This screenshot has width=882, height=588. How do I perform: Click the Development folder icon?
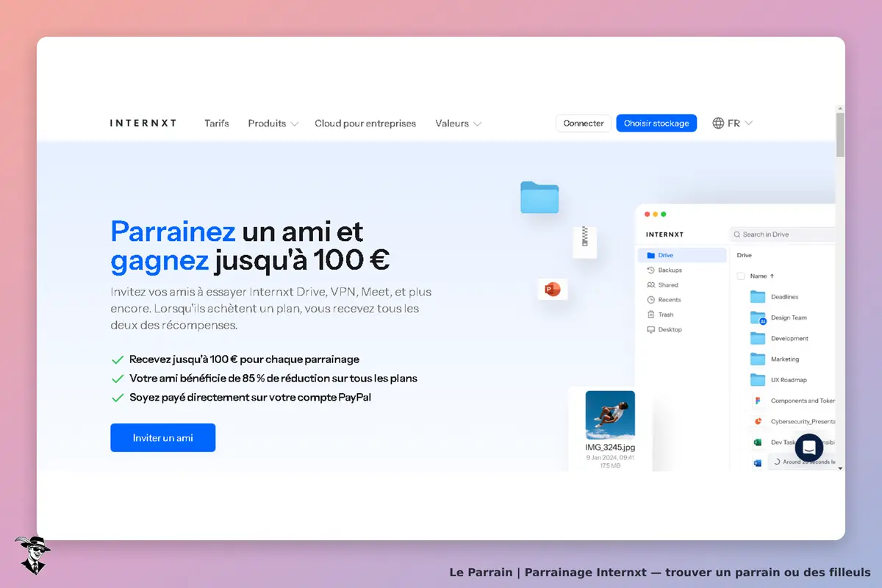click(x=758, y=338)
